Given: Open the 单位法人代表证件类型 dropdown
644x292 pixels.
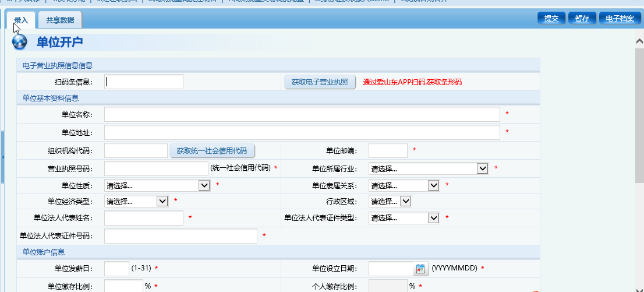Looking at the screenshot, I should click(x=404, y=217).
